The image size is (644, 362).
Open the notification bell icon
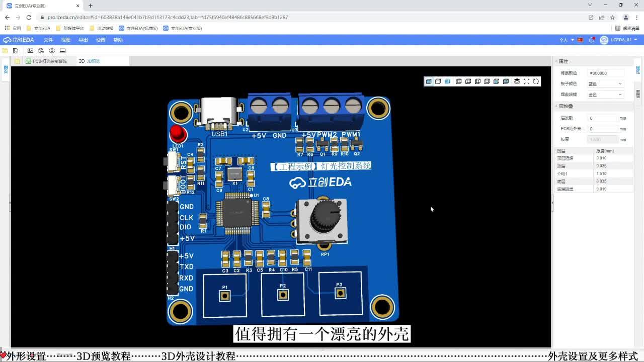tap(592, 40)
